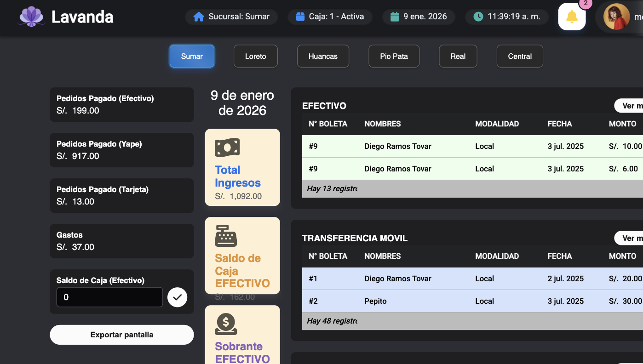Click the Saldo de Caja (Efectivo) input field

click(x=109, y=297)
